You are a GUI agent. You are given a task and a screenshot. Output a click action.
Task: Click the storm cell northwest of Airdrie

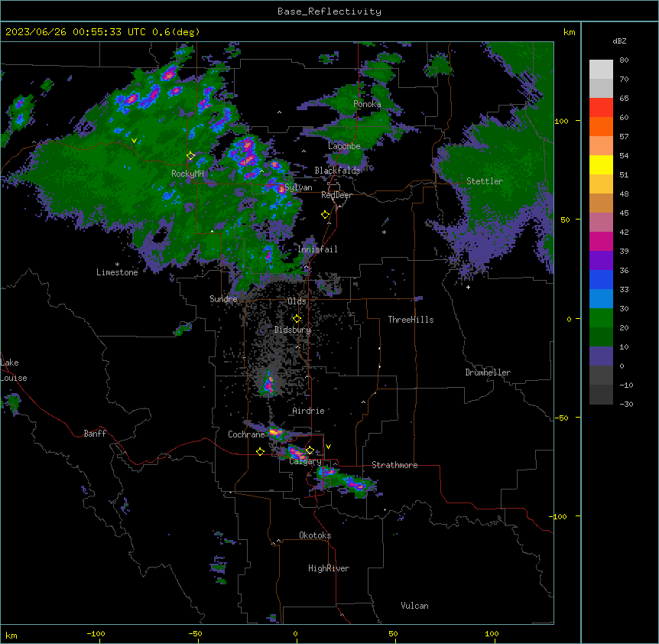[x=268, y=385]
